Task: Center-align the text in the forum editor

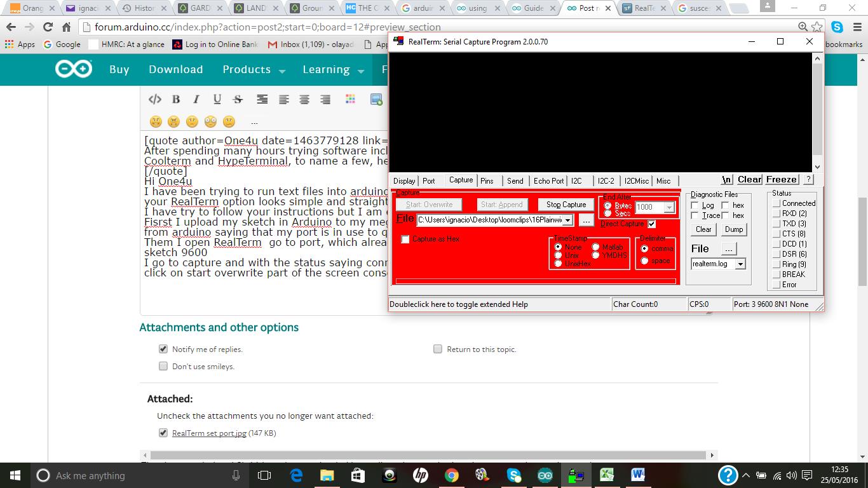Action: pos(304,99)
